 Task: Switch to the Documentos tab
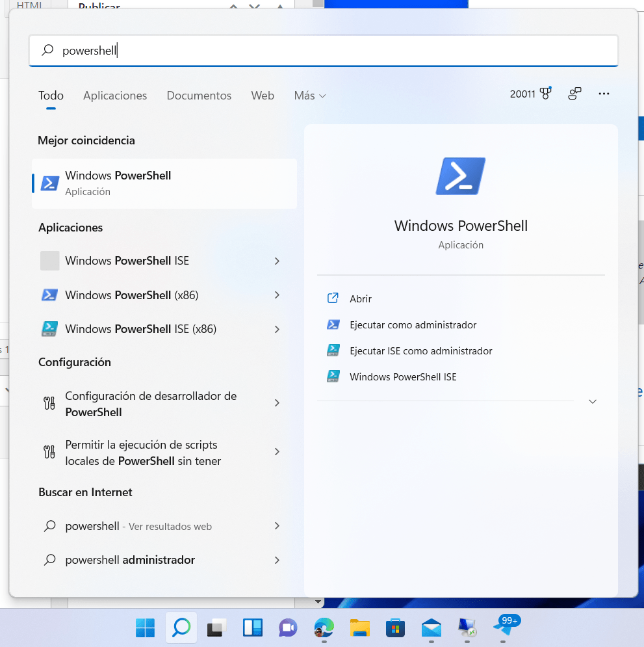click(x=199, y=96)
